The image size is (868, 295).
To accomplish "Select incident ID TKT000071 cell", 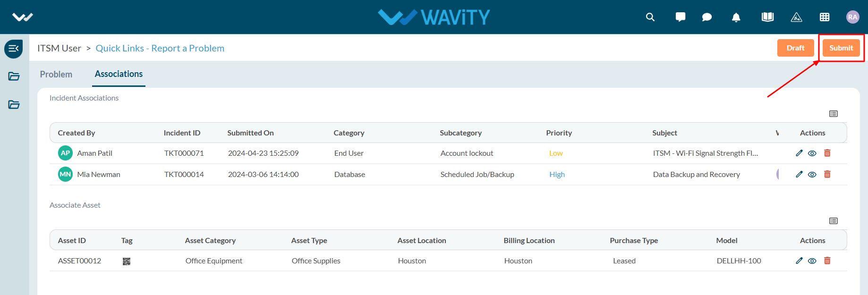I will point(184,153).
